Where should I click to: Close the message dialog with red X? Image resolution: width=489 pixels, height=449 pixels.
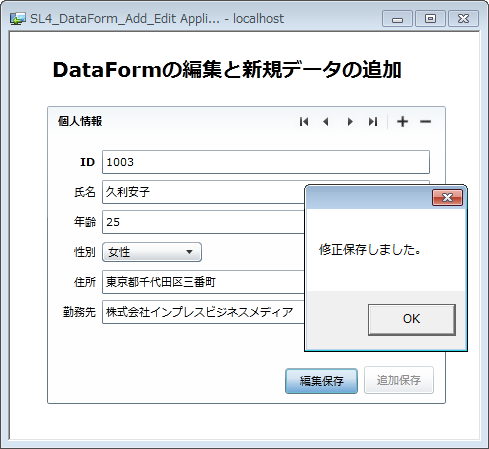447,198
